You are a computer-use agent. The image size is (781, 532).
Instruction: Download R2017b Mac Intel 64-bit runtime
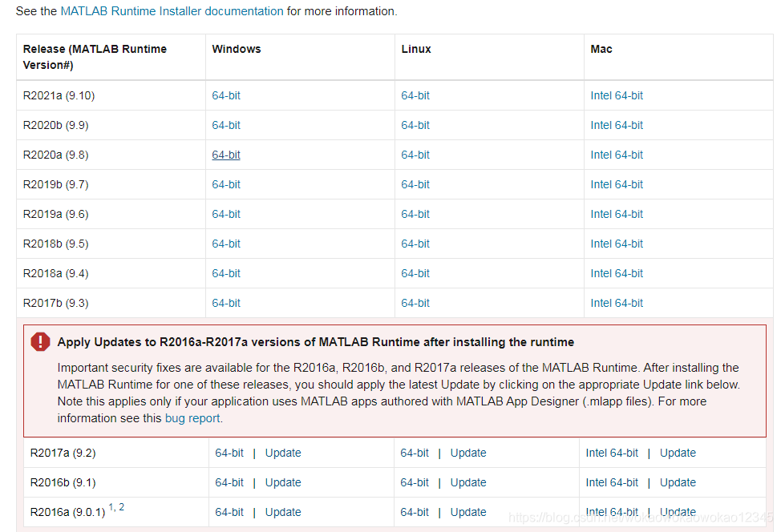(x=617, y=303)
